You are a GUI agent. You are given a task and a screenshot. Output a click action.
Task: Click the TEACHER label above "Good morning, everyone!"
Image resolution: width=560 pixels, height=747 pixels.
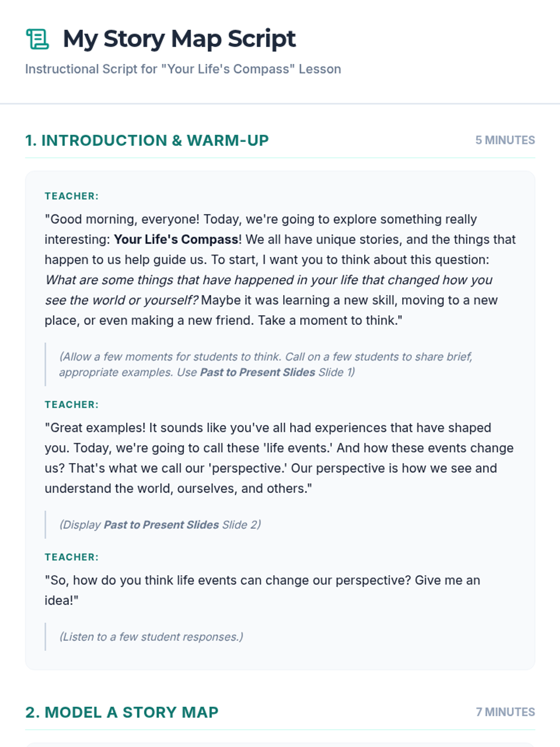tap(71, 196)
